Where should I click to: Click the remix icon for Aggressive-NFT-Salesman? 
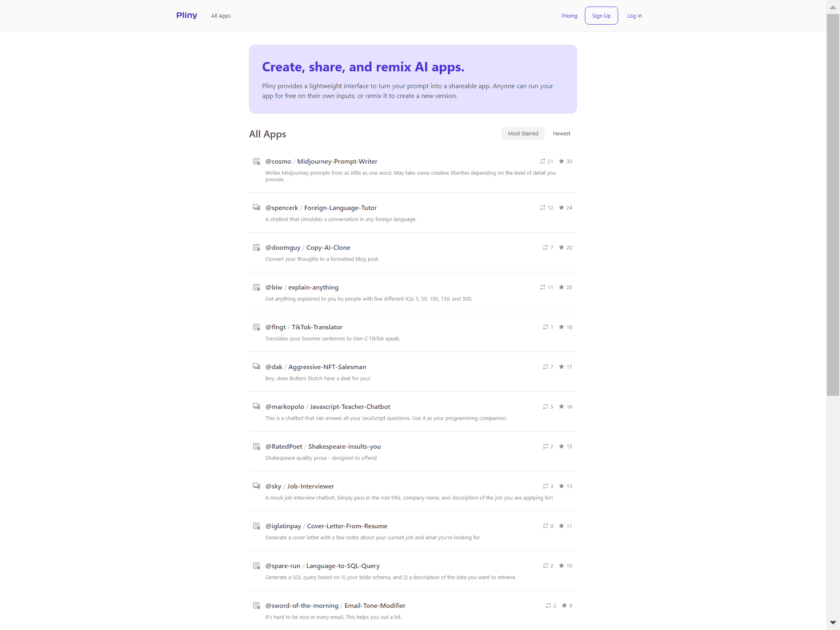click(x=546, y=367)
